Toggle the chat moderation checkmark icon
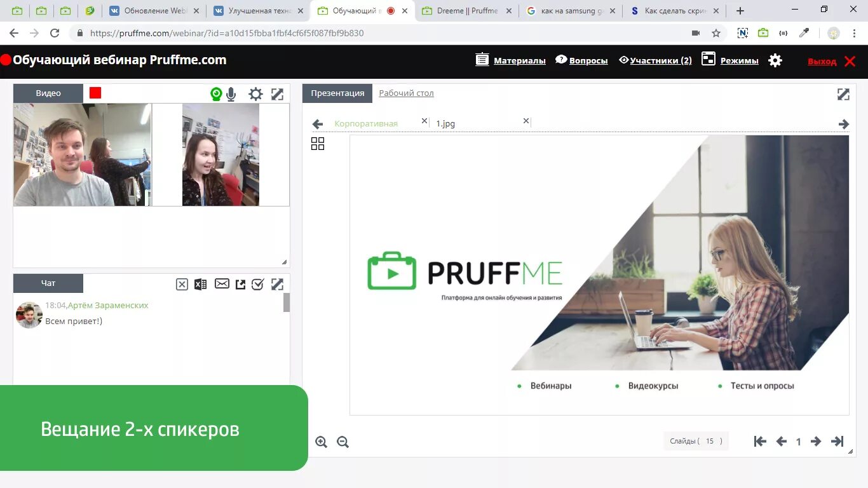Screen dimensions: 868x488 [x=257, y=284]
